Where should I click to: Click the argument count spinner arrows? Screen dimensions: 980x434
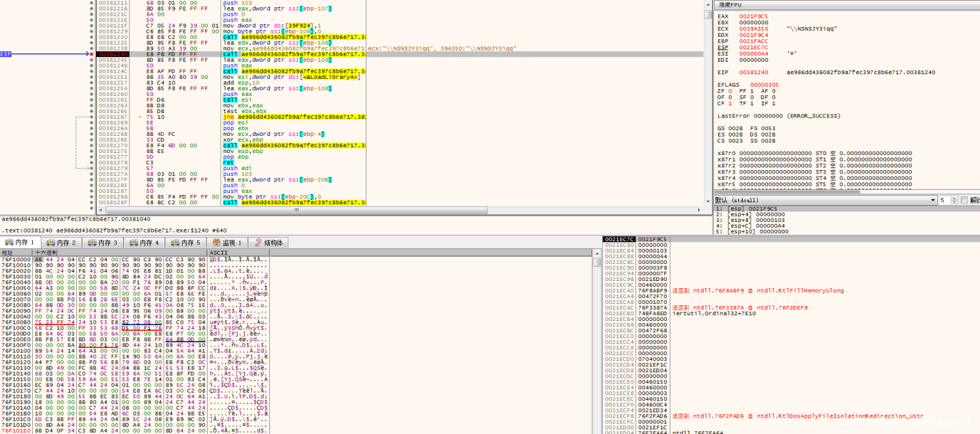[x=954, y=200]
